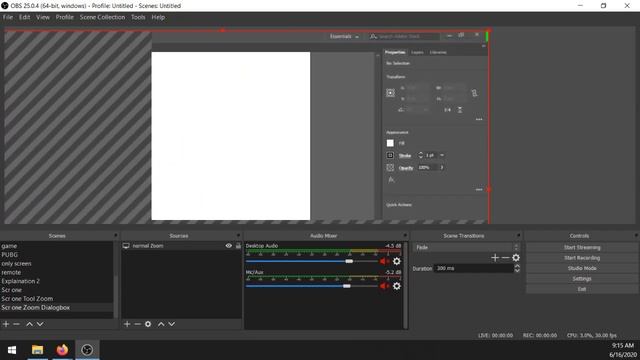Click the Duration up/down stepper arrows
The height and width of the screenshot is (360, 640).
coord(517,268)
